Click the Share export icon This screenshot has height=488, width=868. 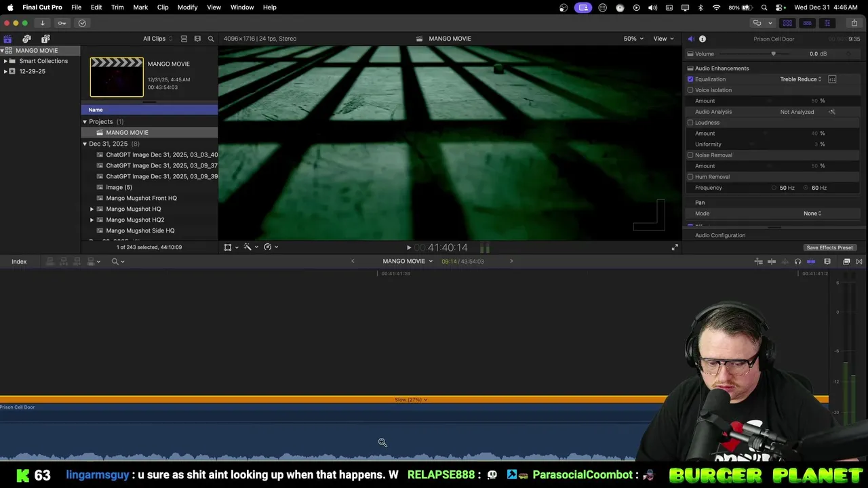pos(854,23)
